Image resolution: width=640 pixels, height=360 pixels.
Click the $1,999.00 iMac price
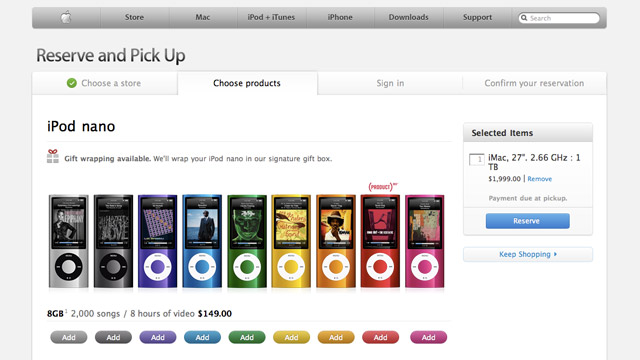pyautogui.click(x=504, y=179)
